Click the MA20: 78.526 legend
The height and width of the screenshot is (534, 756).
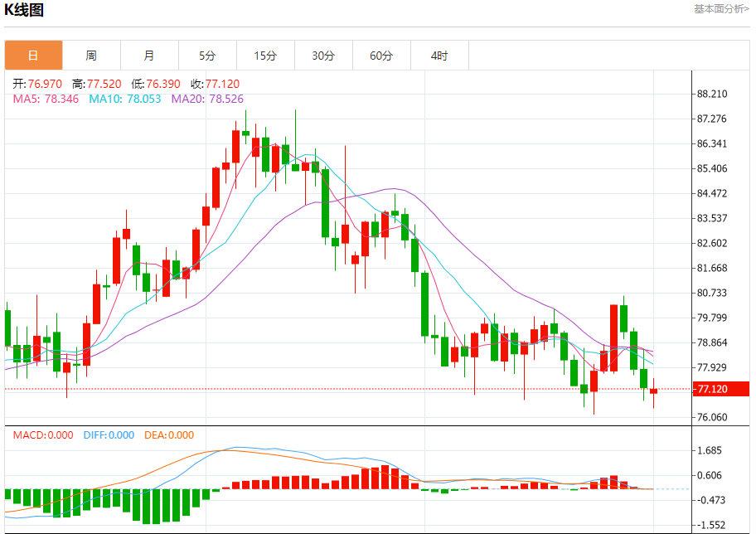tap(207, 99)
